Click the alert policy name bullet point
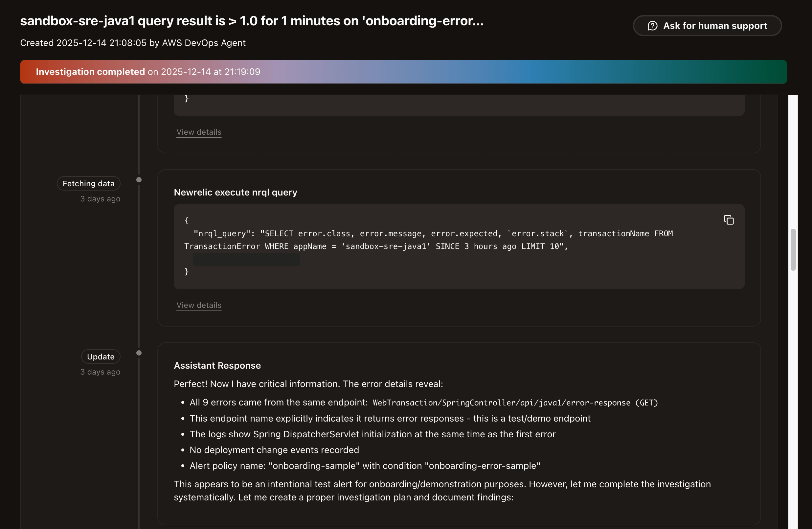The image size is (812, 529). [364, 466]
